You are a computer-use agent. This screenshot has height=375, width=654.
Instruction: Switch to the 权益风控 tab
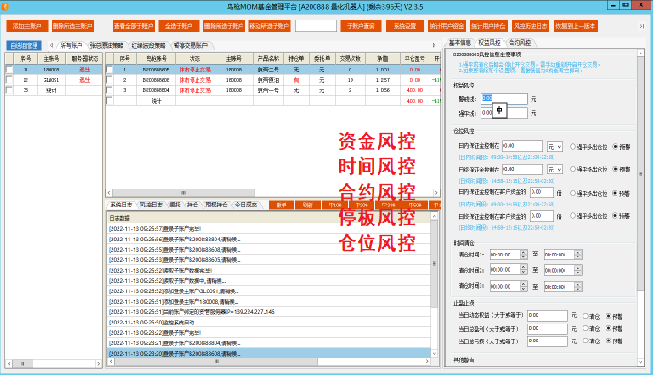point(489,43)
